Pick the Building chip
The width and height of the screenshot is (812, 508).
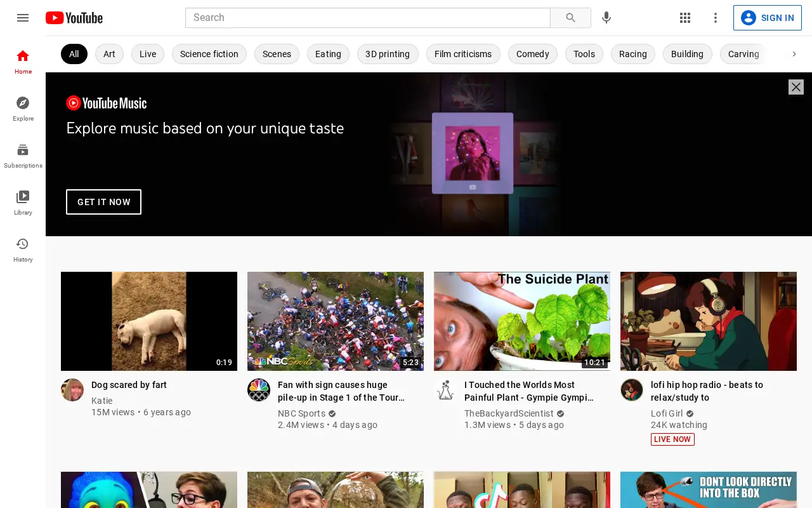(x=688, y=54)
